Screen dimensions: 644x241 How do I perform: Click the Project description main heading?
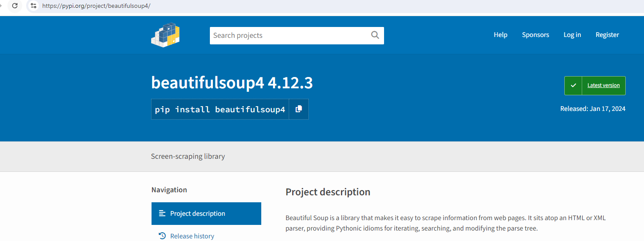(x=328, y=192)
